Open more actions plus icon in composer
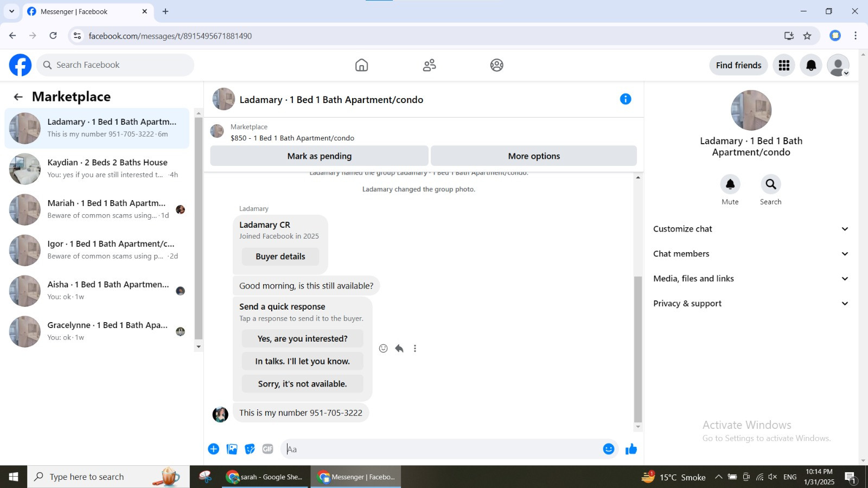 [x=214, y=449]
